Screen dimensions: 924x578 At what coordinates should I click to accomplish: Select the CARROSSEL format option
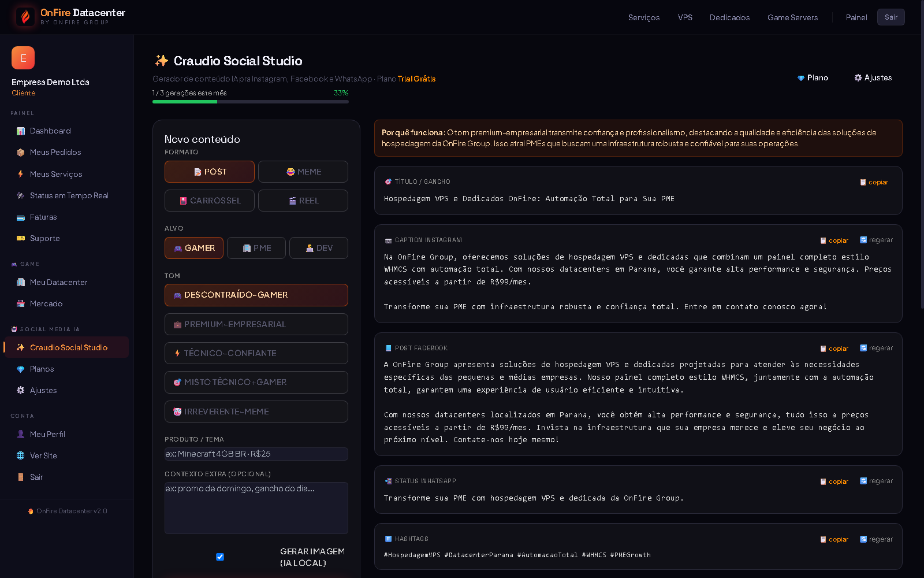[210, 201]
